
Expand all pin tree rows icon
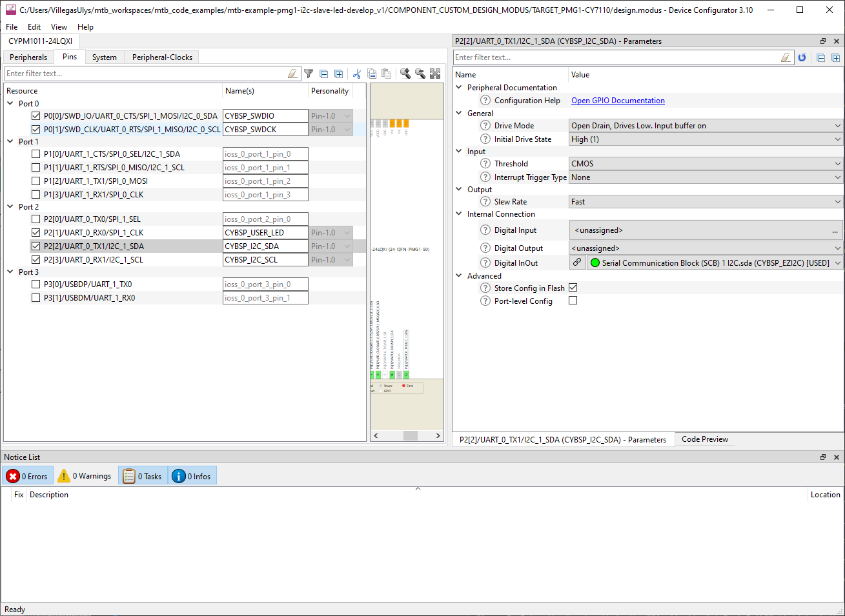(338, 74)
